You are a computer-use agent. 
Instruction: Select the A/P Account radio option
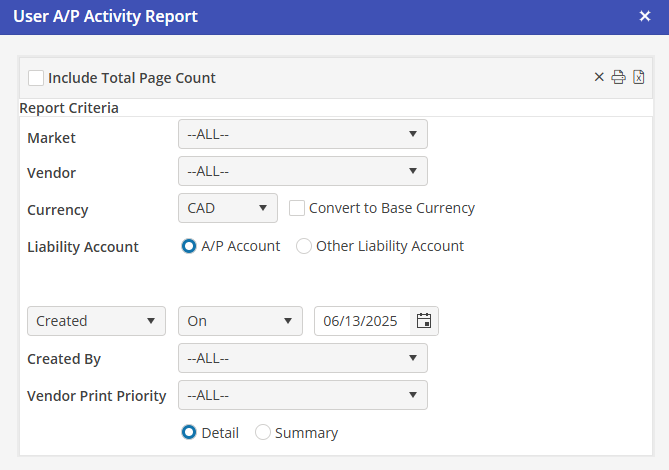point(189,246)
